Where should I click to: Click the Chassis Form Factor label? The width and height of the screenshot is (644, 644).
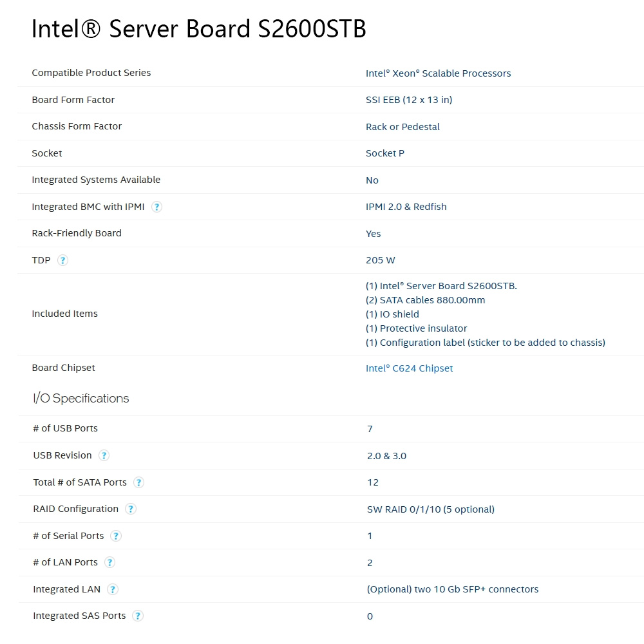click(77, 126)
